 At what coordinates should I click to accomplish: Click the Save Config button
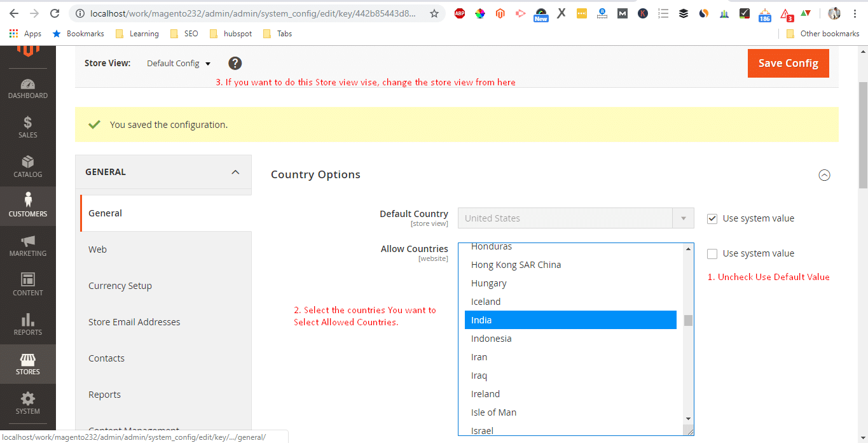(788, 63)
